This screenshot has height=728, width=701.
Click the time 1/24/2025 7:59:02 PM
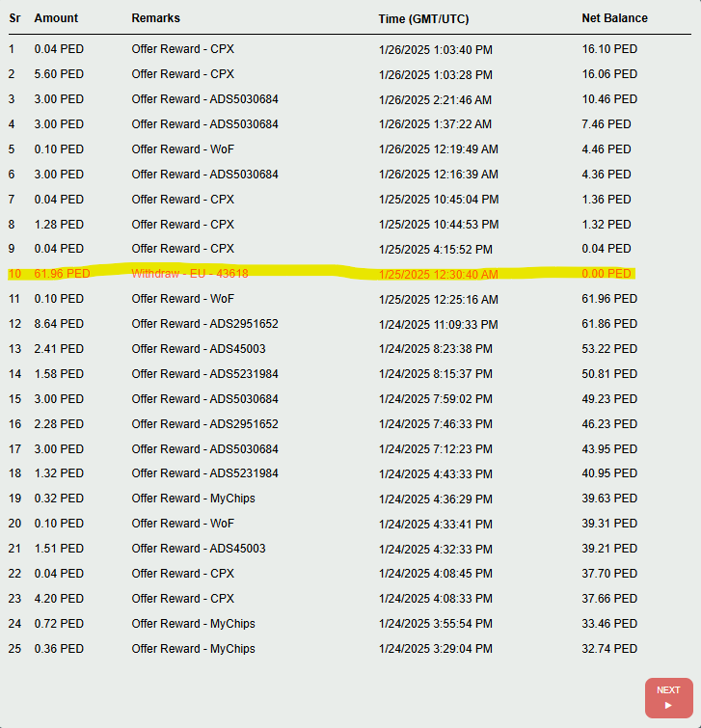[x=436, y=399]
